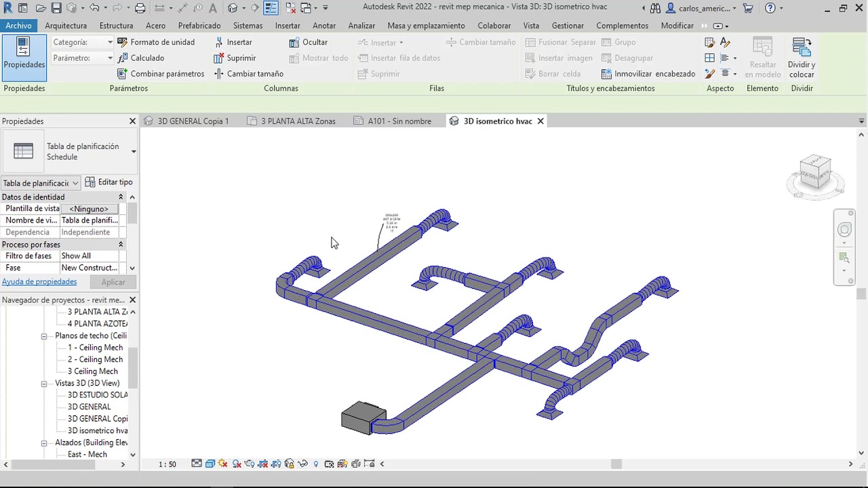The image size is (868, 488).
Task: Toggle reveal constraints icon in view control bar
Action: tap(369, 464)
